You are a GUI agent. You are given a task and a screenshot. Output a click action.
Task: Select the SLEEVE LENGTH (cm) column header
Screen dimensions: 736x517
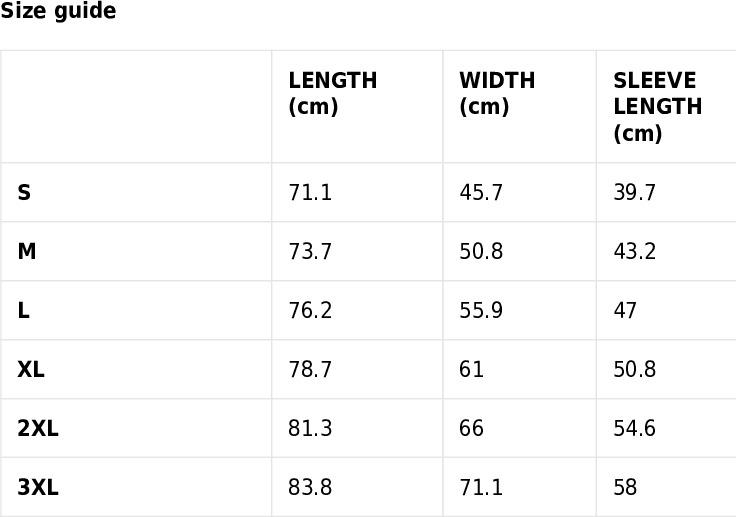click(x=658, y=107)
